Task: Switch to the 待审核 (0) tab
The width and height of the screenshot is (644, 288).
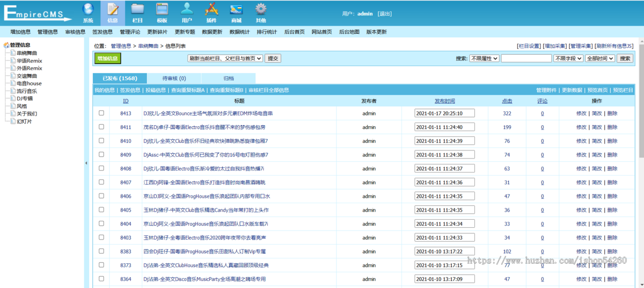Action: 174,78
